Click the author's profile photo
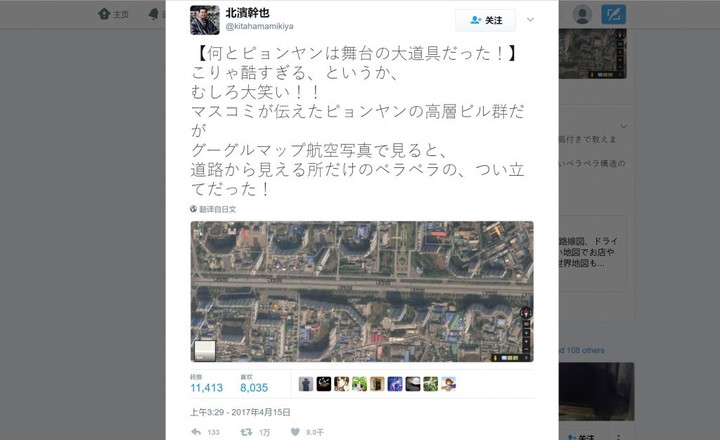The image size is (720, 440). click(205, 20)
